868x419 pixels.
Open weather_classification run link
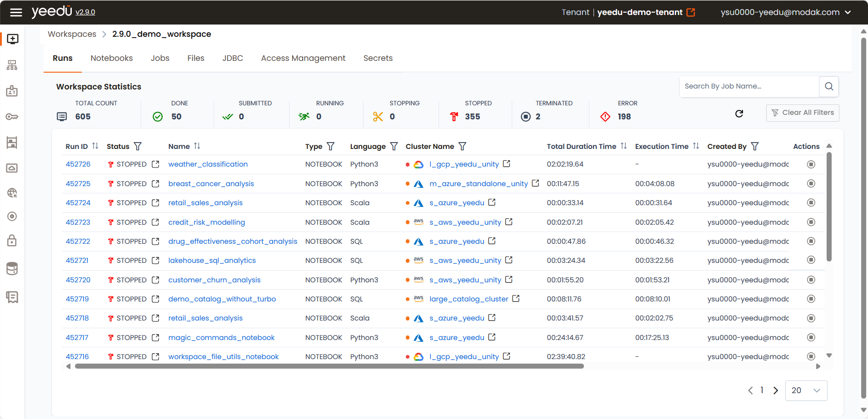pos(208,164)
